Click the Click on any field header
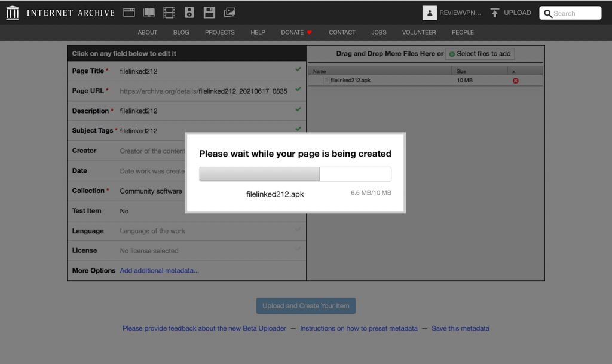The height and width of the screenshot is (364, 612). [124, 53]
